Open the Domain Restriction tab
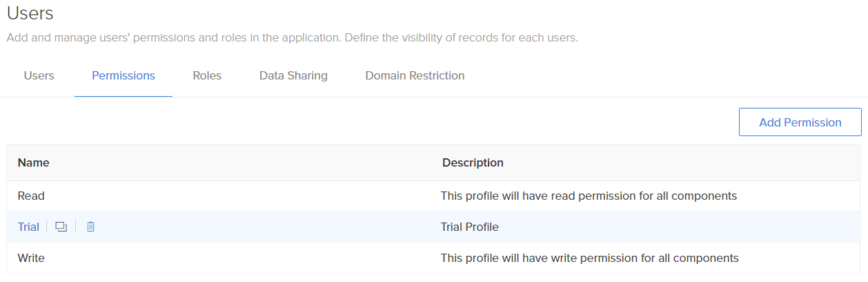The width and height of the screenshot is (868, 282). coord(415,75)
